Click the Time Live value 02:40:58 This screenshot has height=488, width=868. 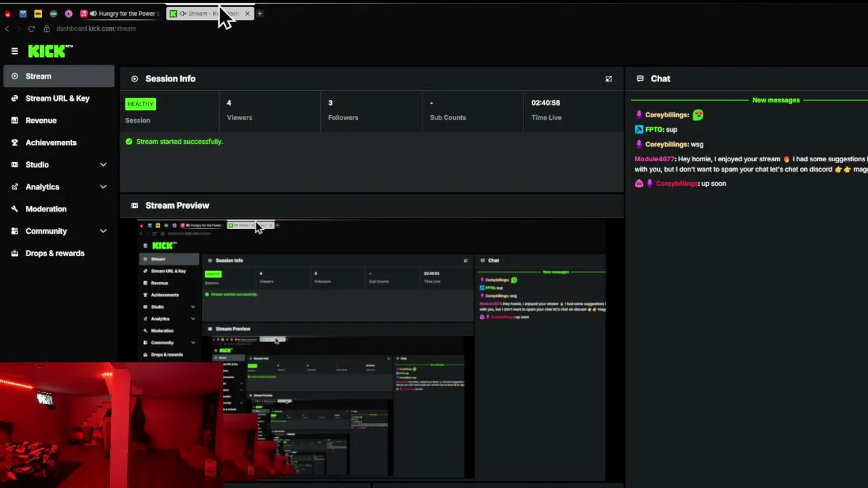(x=546, y=103)
